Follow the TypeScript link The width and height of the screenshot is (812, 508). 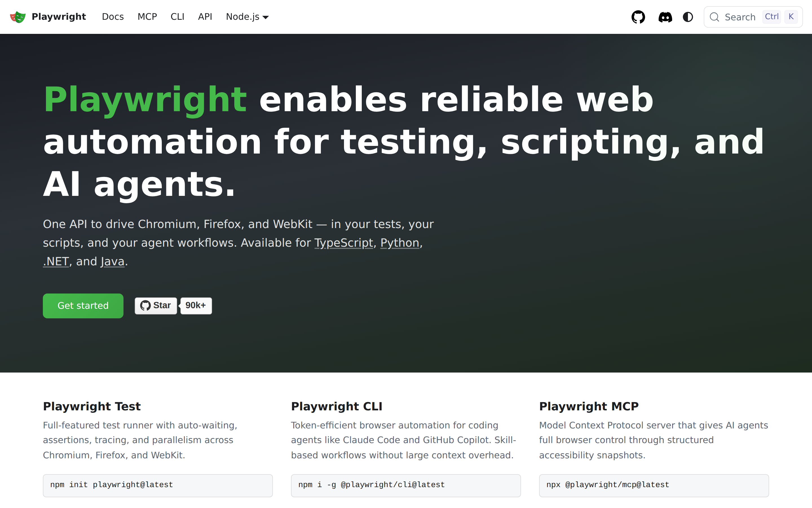(x=344, y=243)
